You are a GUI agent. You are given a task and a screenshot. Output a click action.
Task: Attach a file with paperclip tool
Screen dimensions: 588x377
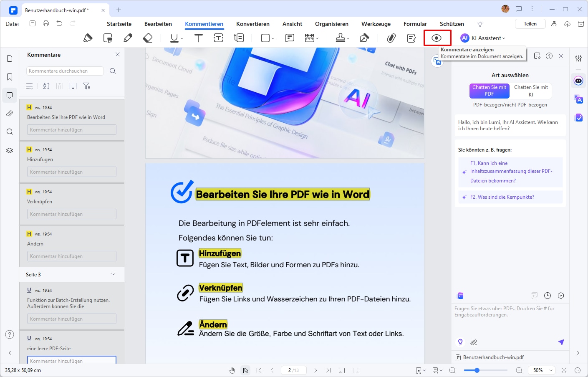pyautogui.click(x=391, y=38)
